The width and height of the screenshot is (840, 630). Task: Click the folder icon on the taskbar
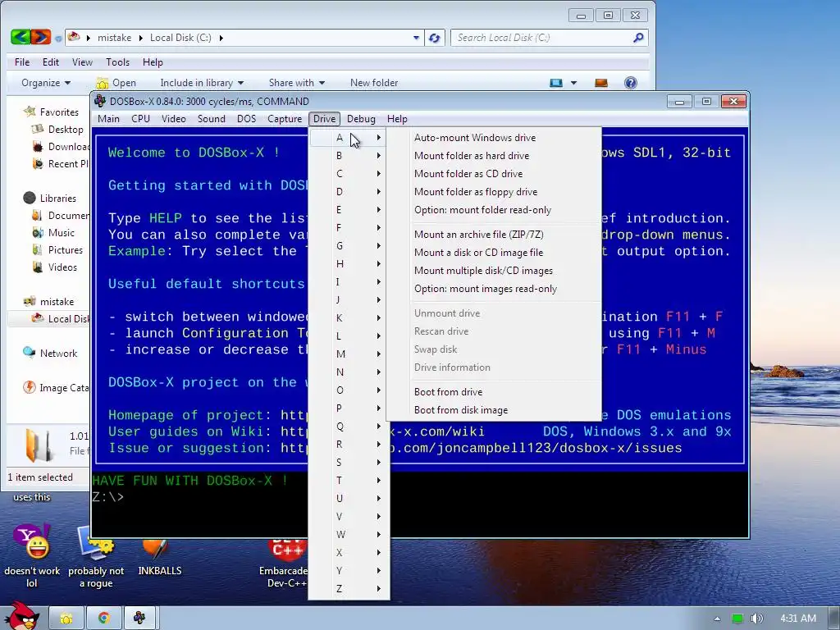[x=66, y=619]
